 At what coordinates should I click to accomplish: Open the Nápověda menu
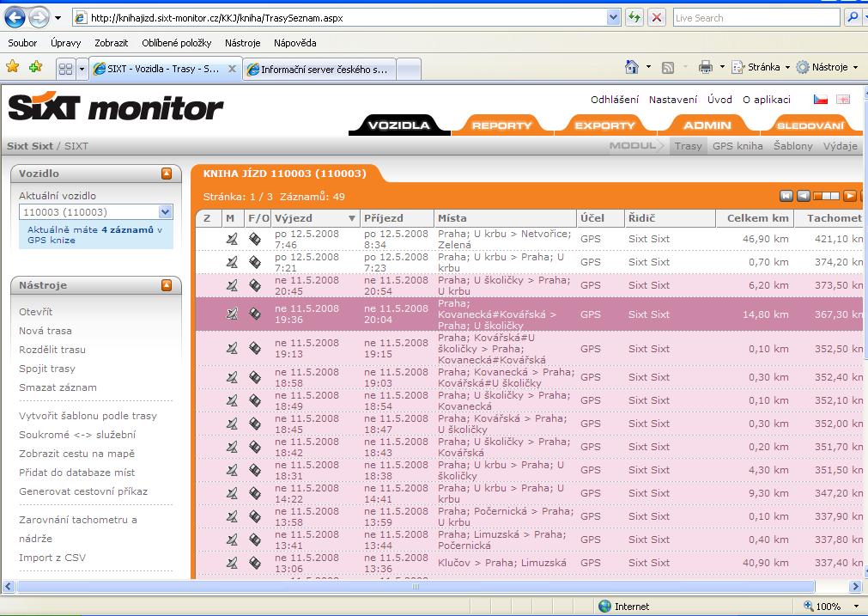coord(295,43)
